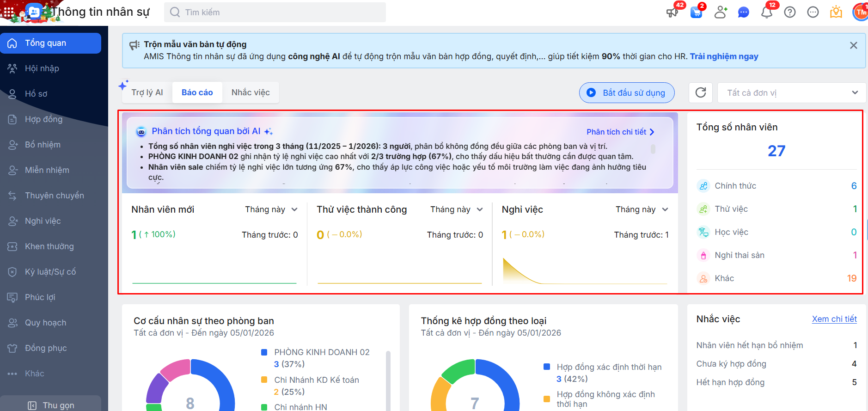The height and width of the screenshot is (411, 868).
Task: Open the help question mark icon
Action: click(x=790, y=12)
